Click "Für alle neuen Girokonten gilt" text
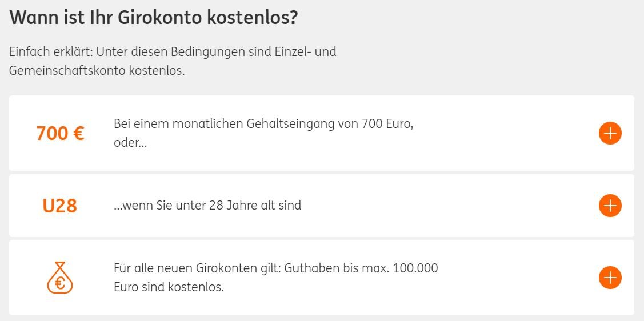Viewport: 644px width, 321px height. 195,268
